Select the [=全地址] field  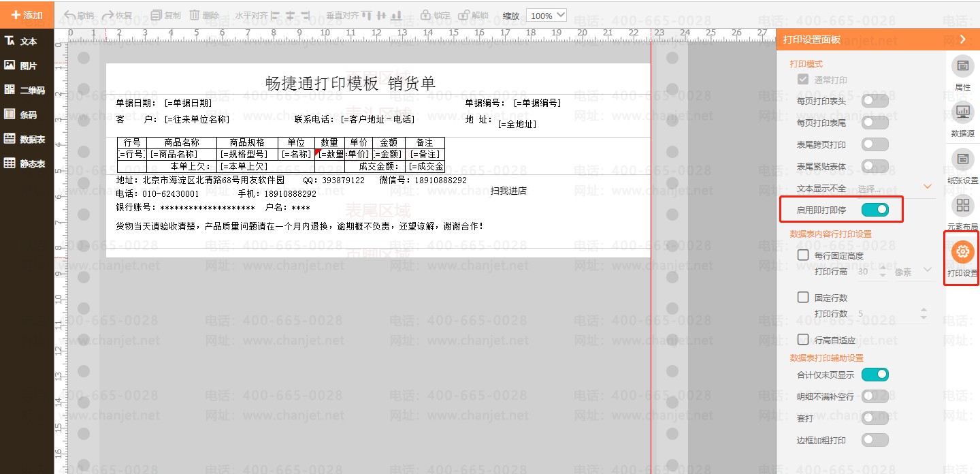pos(517,124)
